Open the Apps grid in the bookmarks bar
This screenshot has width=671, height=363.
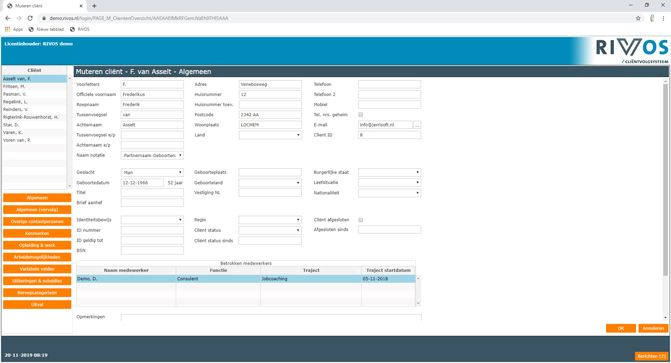(x=14, y=29)
